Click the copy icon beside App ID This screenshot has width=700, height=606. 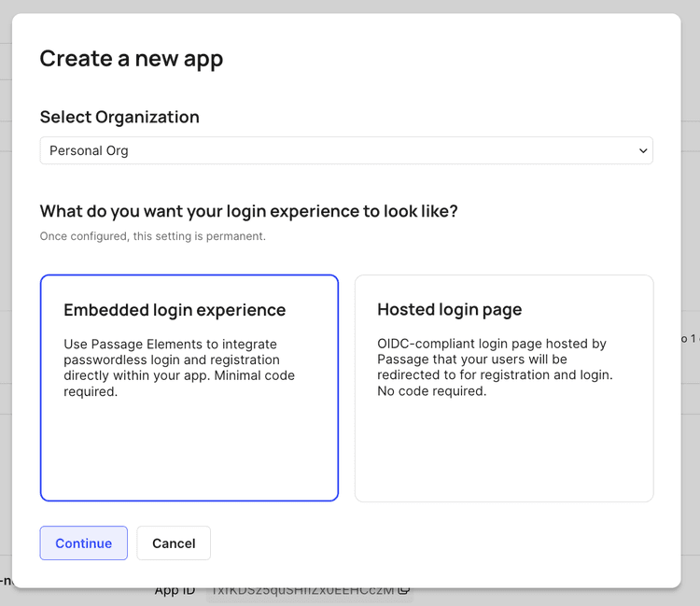(x=404, y=590)
